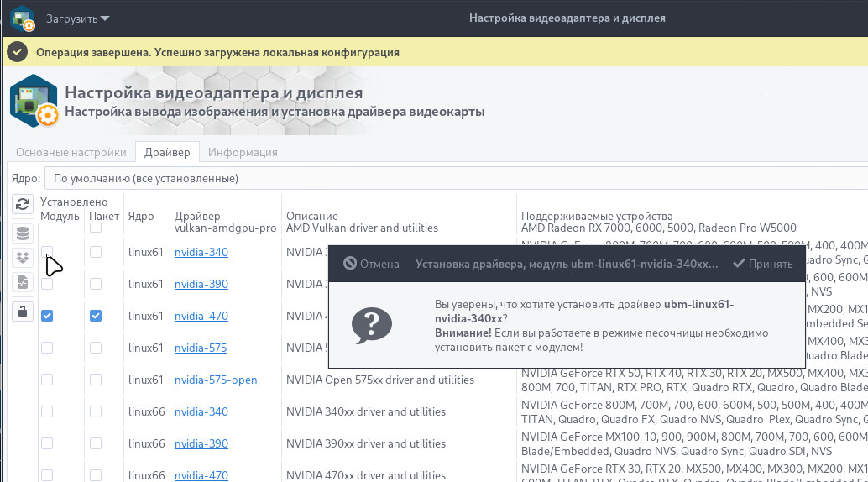Image resolution: width=868 pixels, height=482 pixels.
Task: Switch to Основные настройки tab
Action: tap(71, 152)
